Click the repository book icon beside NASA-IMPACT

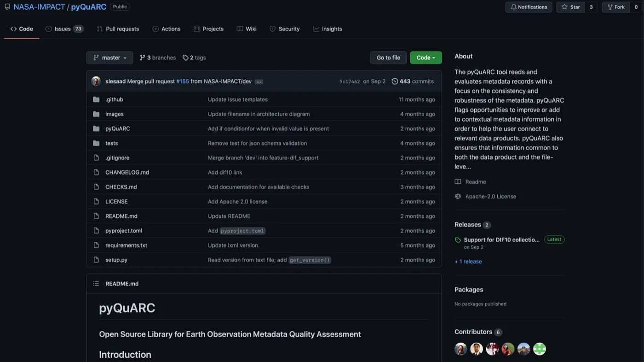(x=7, y=7)
